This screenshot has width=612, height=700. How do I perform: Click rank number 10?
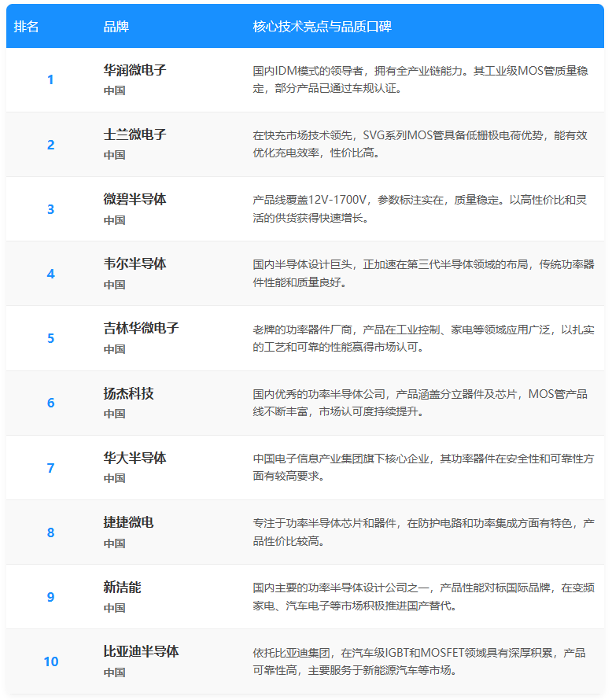[50, 661]
